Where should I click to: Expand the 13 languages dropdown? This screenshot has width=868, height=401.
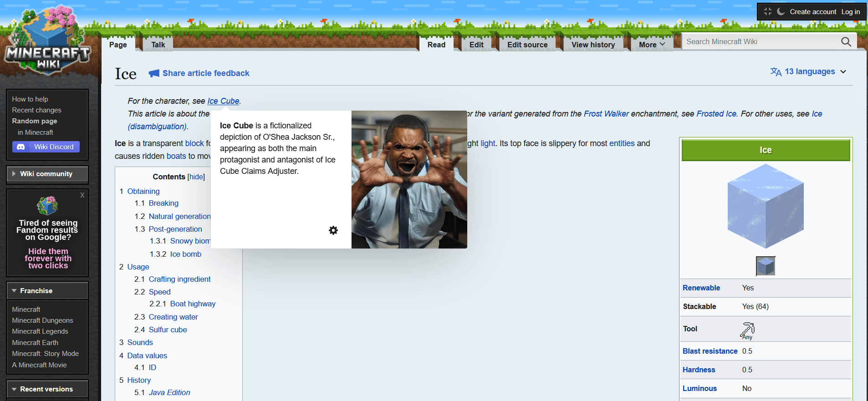click(843, 72)
